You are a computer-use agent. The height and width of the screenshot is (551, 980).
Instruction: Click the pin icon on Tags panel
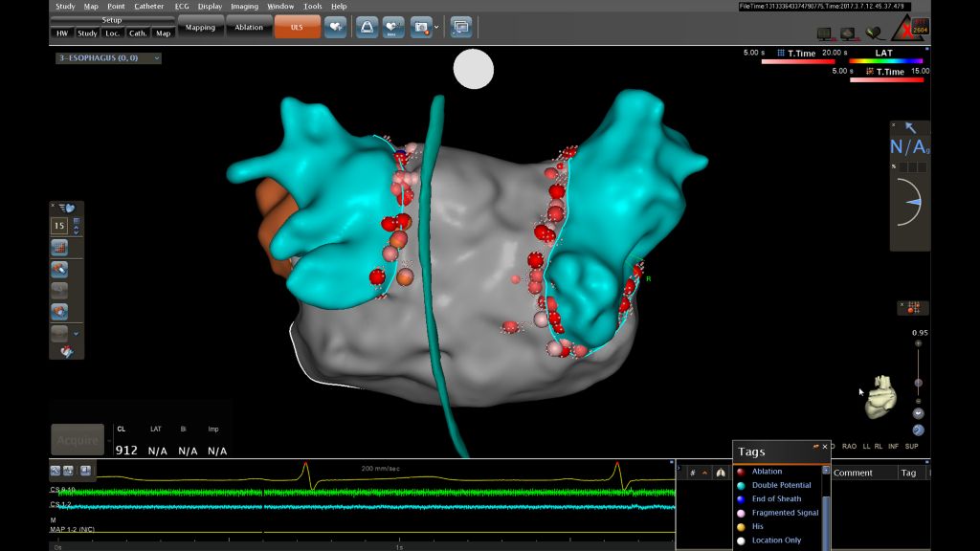tap(815, 447)
